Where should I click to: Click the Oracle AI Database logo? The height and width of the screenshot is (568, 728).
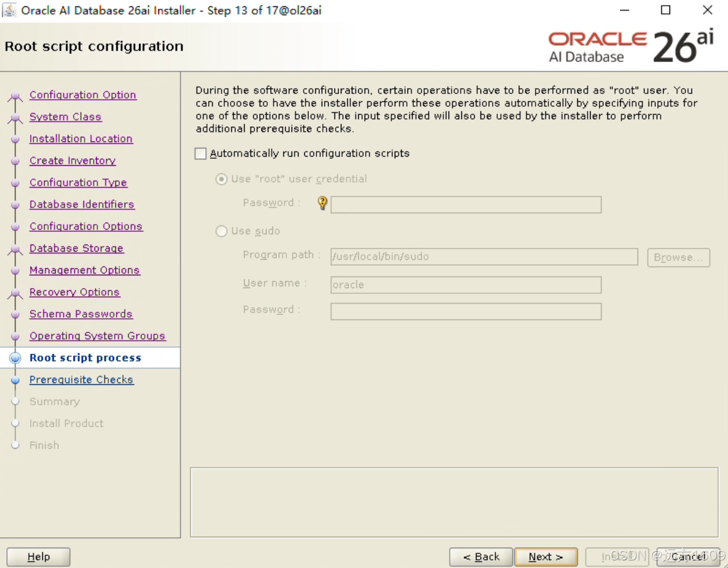tap(631, 46)
